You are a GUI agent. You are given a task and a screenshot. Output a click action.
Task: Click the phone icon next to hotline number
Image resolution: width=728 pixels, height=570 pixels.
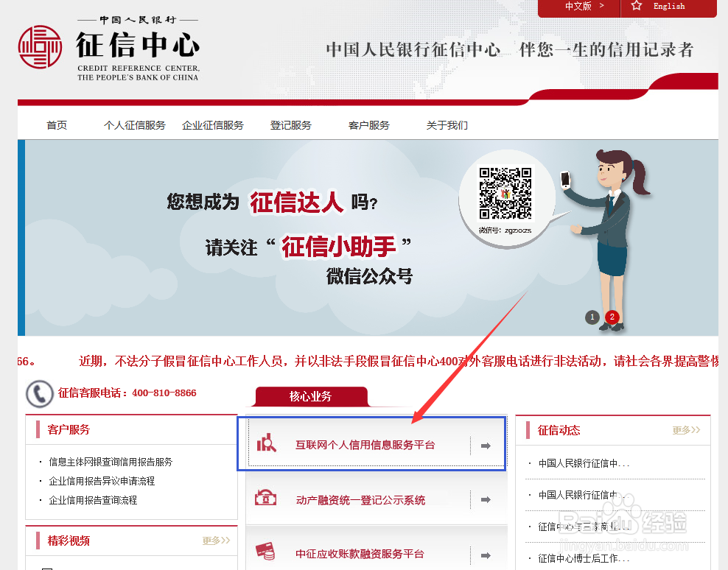click(x=40, y=393)
